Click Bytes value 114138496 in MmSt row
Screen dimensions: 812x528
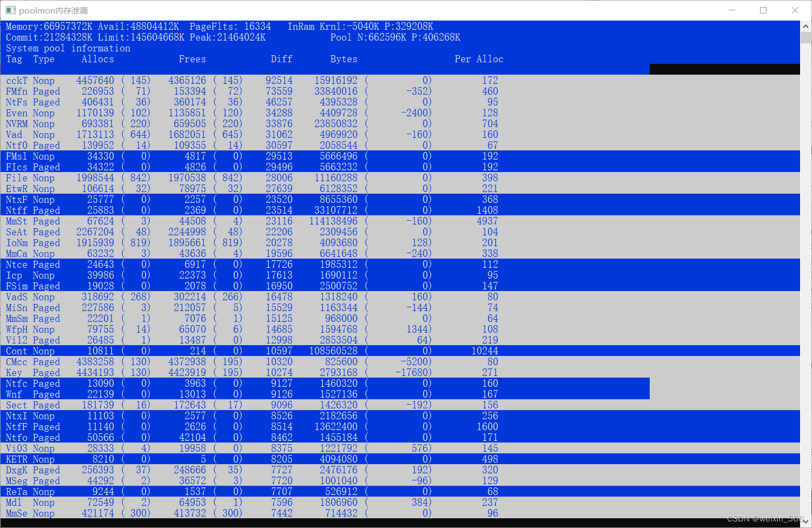point(333,221)
